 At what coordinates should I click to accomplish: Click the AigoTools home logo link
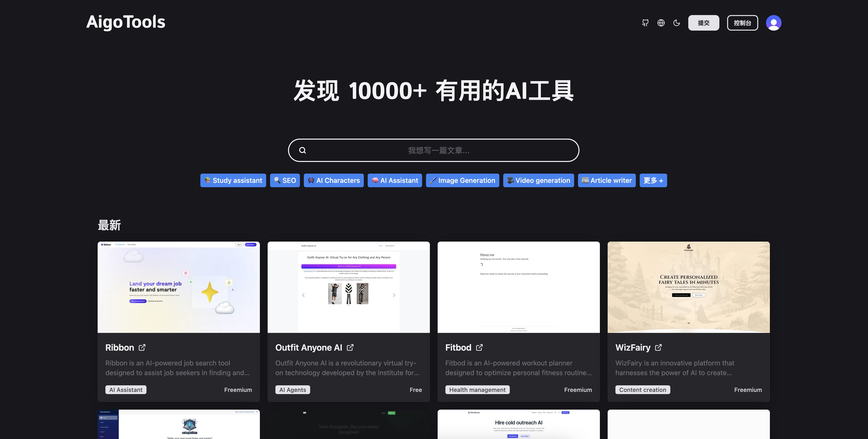(126, 22)
